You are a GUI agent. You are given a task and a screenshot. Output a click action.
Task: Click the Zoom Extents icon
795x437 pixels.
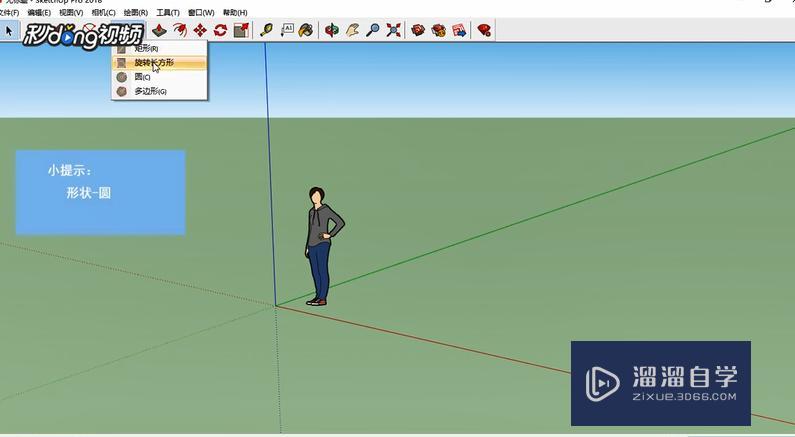393,30
